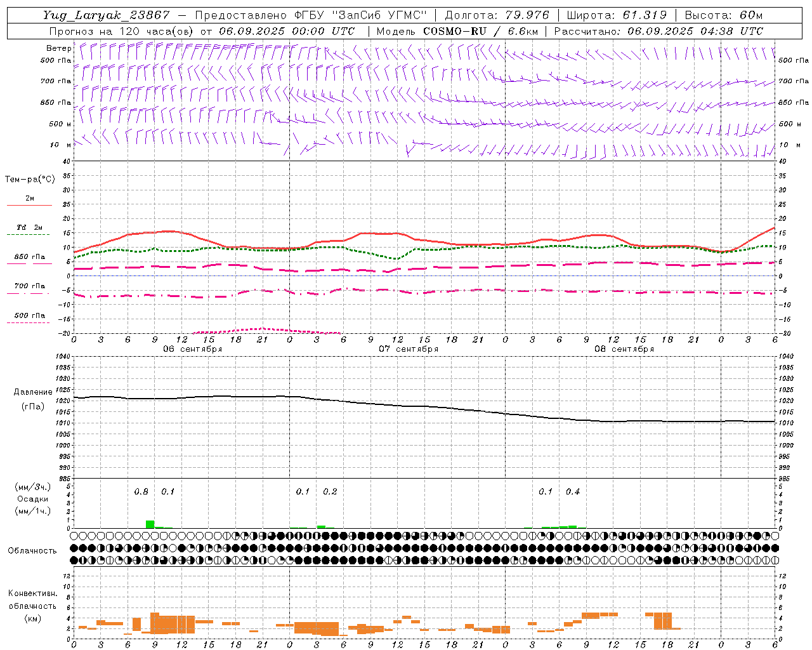The height and width of the screenshot is (650, 812).
Task: Click the '2м' temperature legend entry
Action: 30,199
